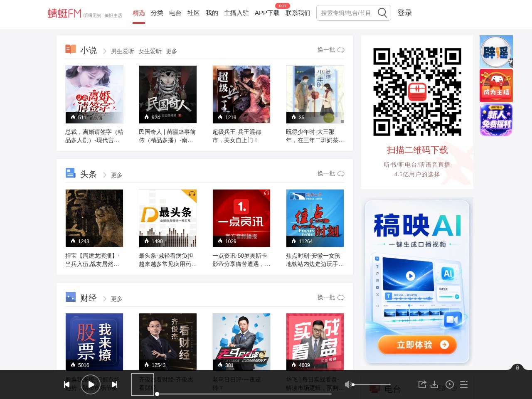Mute the player volume
Image resolution: width=532 pixels, height=399 pixels.
(x=348, y=384)
